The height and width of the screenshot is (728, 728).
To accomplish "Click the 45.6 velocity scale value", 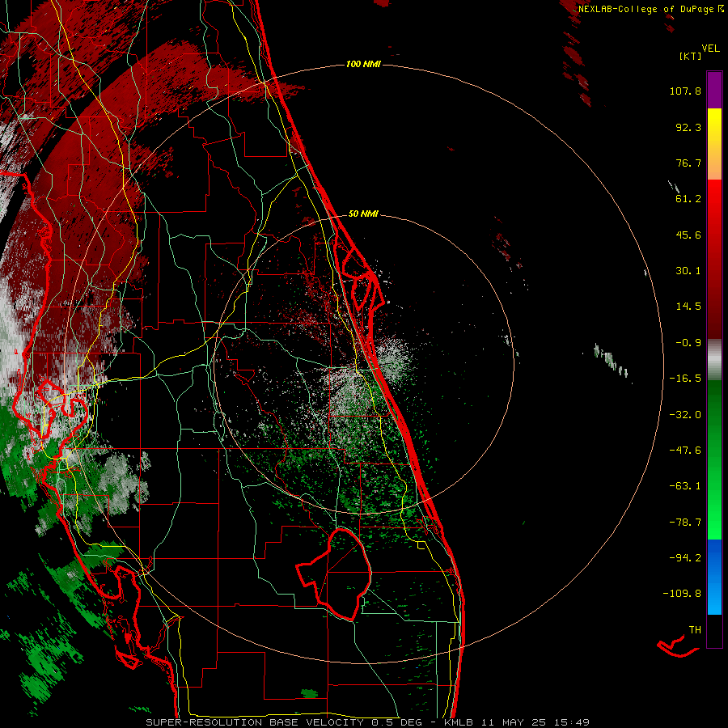I will (688, 235).
